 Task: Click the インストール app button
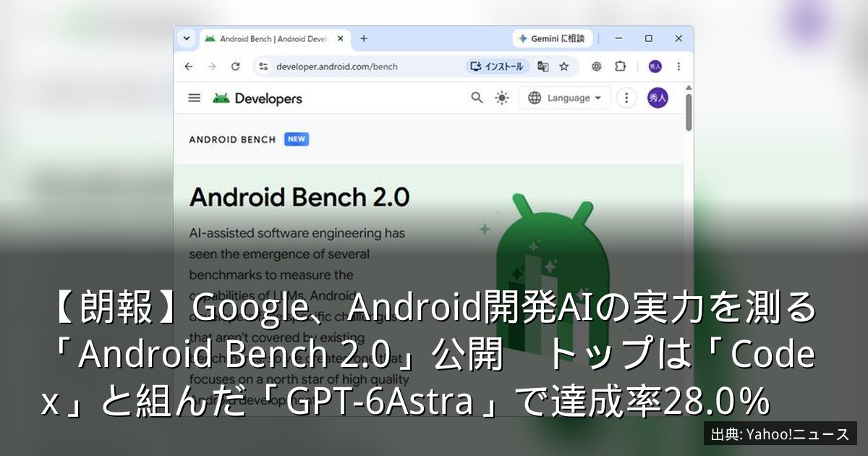(x=498, y=67)
